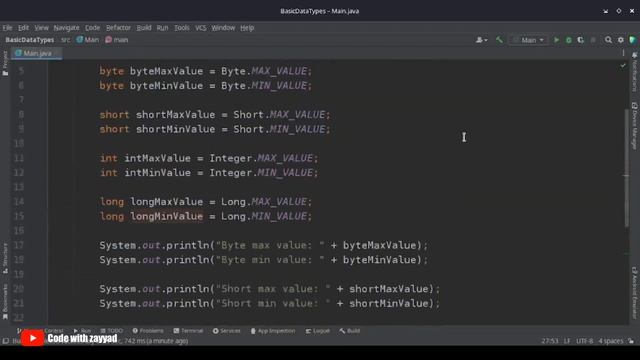Open the Main run configuration dropdown
This screenshot has height=360, width=640.
(528, 40)
